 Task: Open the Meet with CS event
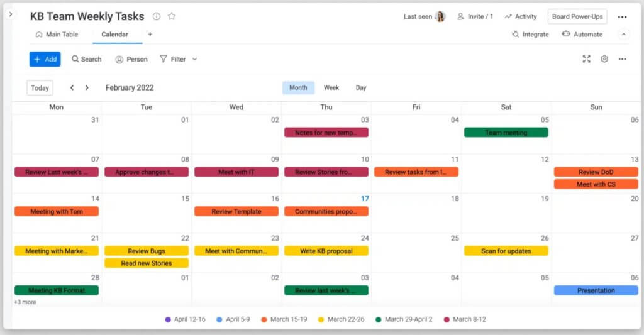point(596,184)
